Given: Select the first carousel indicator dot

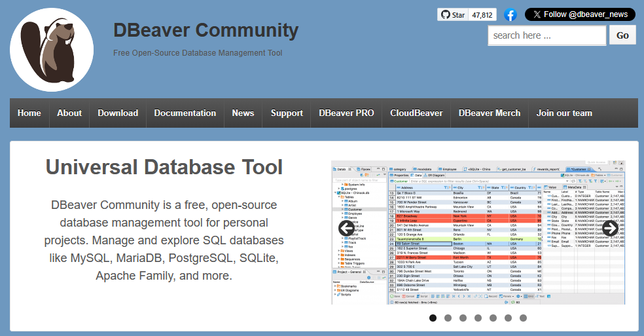Looking at the screenshot, I should click(x=433, y=318).
